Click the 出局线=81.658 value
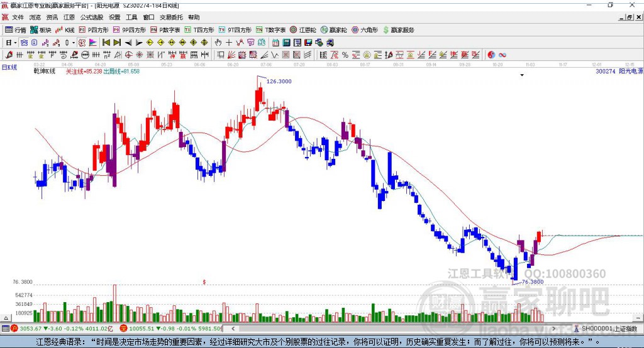Viewport: 644px width, 348px height. coord(121,72)
